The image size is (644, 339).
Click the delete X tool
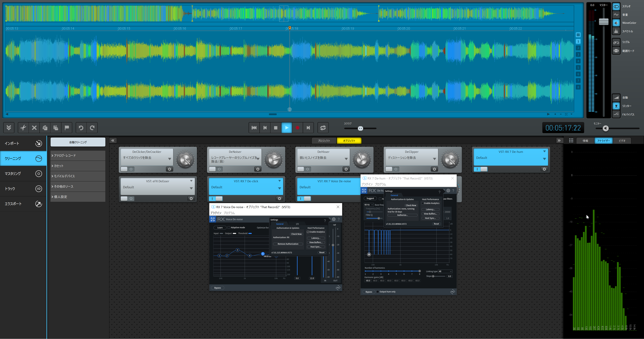(x=34, y=128)
